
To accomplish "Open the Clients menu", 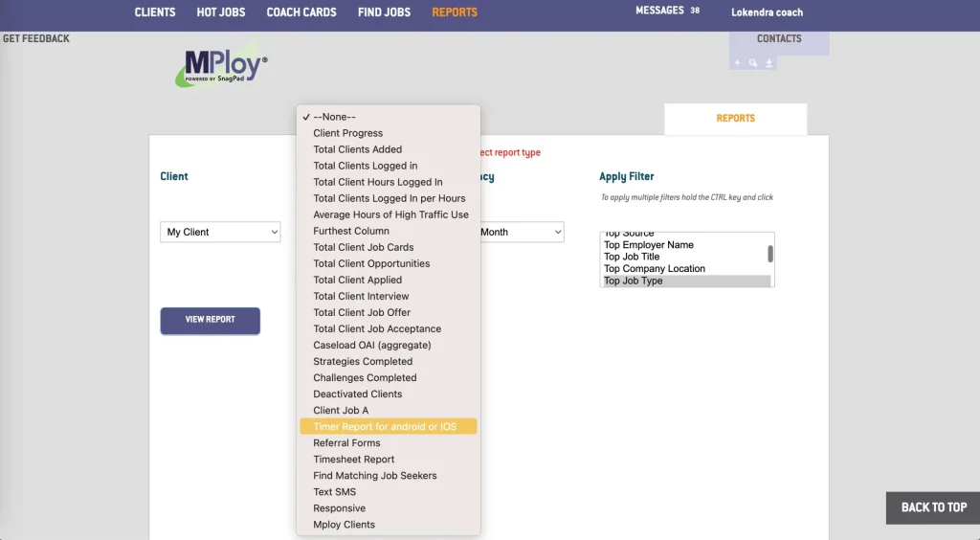I will [x=155, y=12].
